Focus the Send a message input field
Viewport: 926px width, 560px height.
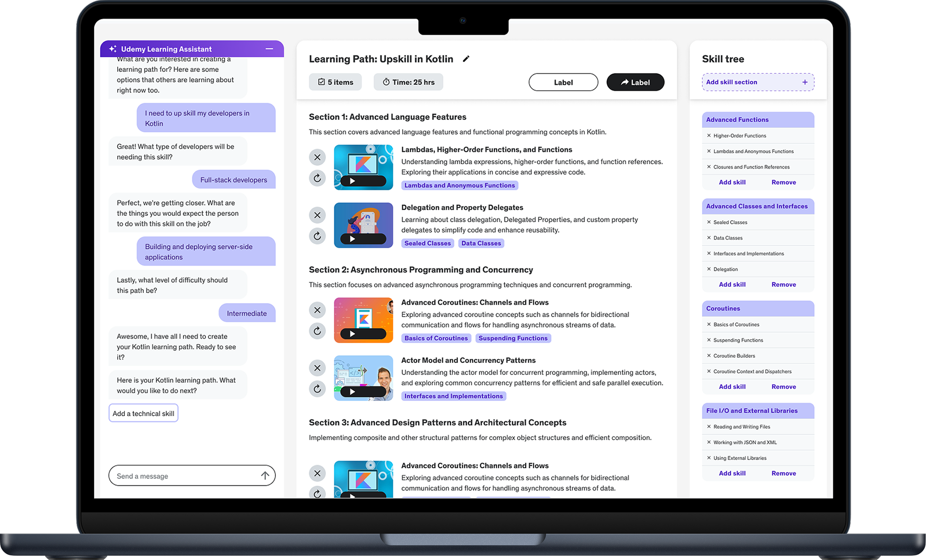(192, 476)
